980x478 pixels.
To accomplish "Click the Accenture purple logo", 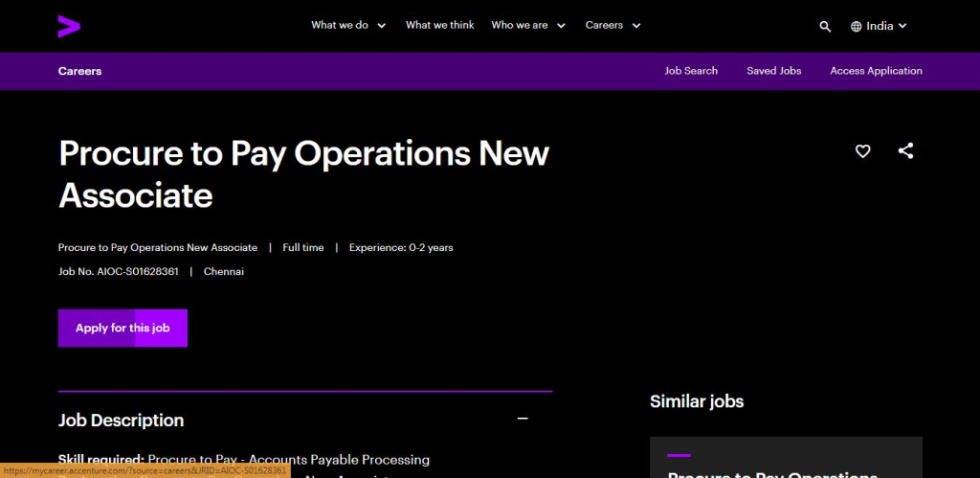I will [x=69, y=26].
